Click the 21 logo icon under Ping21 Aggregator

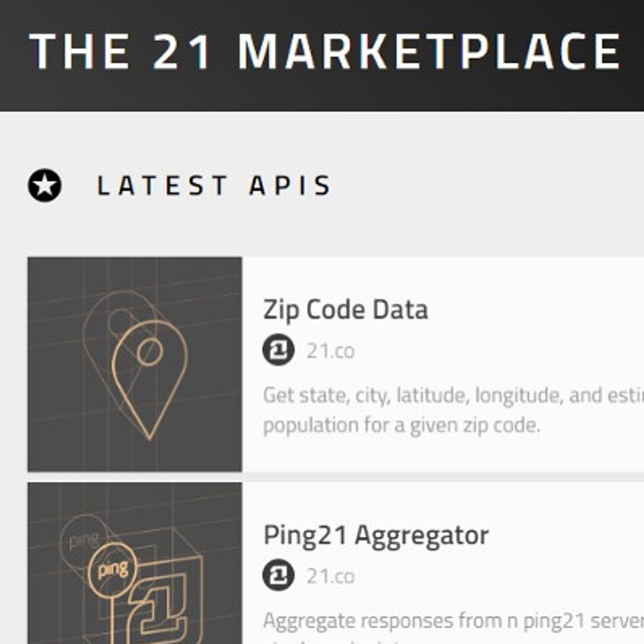pos(278,575)
